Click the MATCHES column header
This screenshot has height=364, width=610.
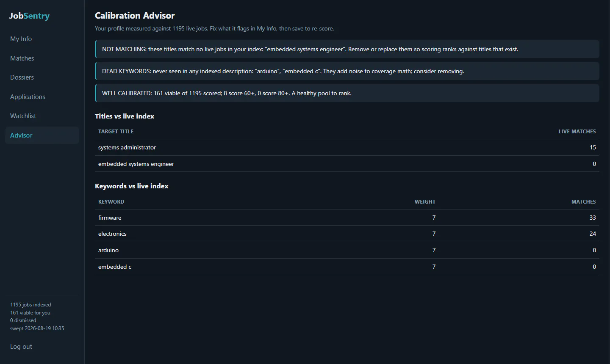pyautogui.click(x=583, y=202)
